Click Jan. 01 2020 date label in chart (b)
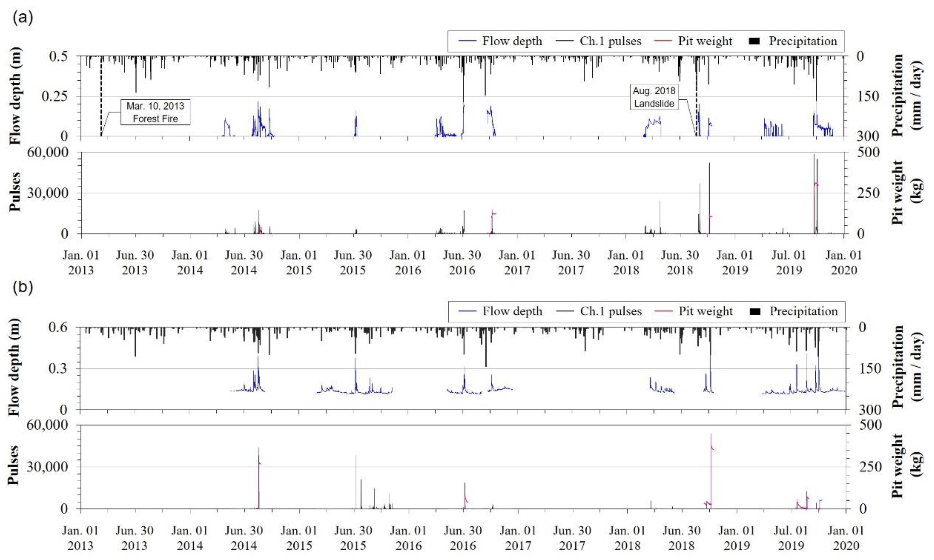Screen dimensions: 934x560 (845, 538)
